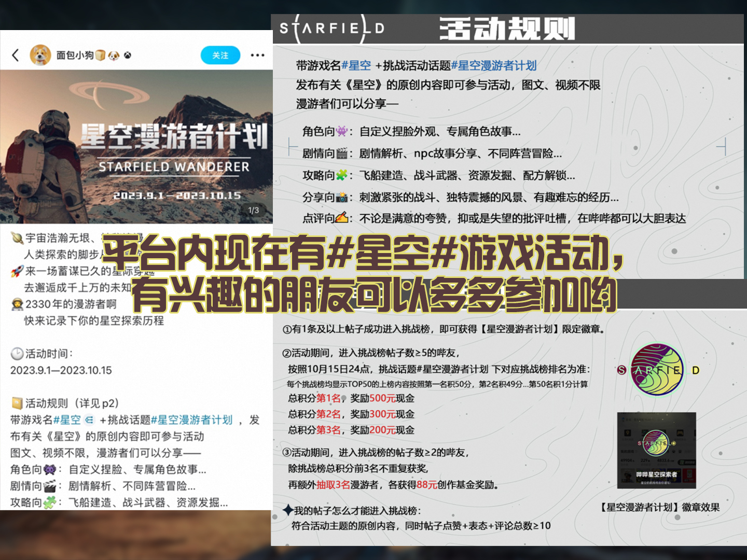747x560 pixels.
Task: Select the 攻略向 line in the left post
Action: 119,502
